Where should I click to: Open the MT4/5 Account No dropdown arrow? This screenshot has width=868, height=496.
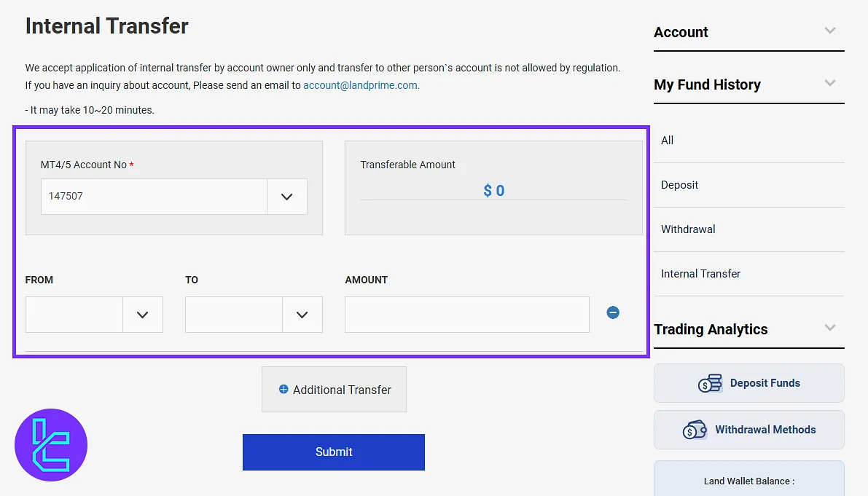(x=286, y=197)
